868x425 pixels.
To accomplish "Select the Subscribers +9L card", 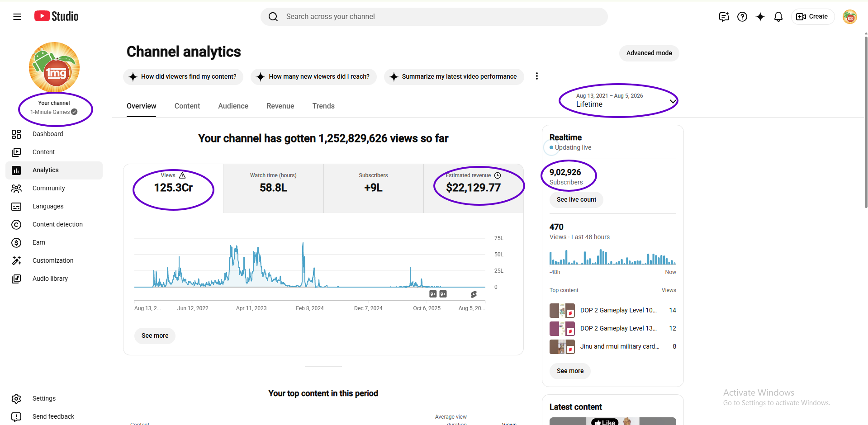I will point(373,188).
